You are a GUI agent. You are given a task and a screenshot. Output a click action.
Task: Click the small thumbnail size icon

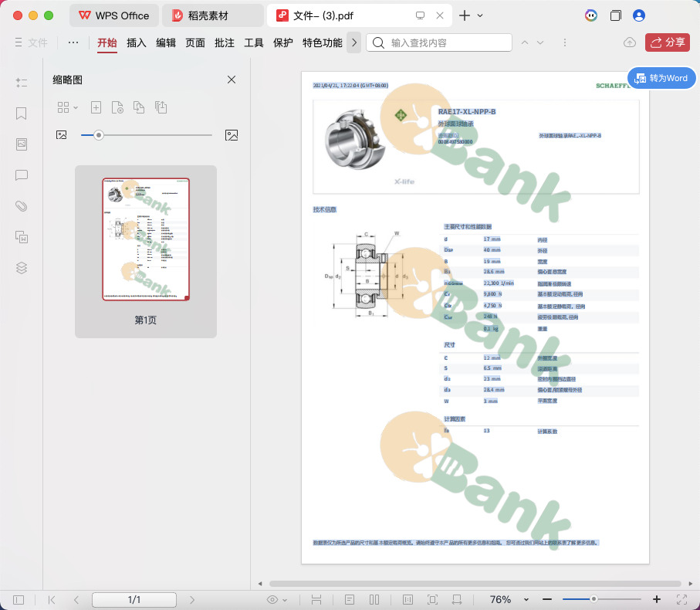[62, 135]
